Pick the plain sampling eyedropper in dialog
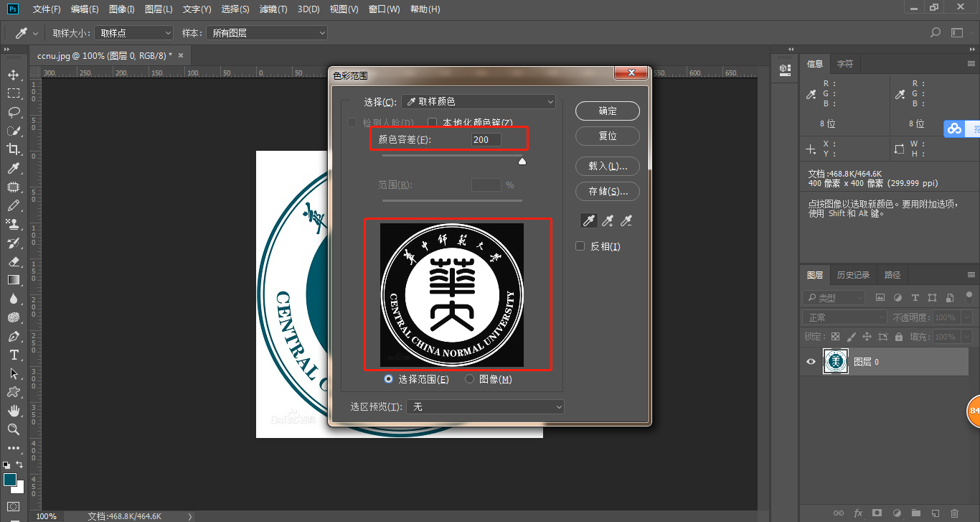This screenshot has height=522, width=980. point(589,221)
